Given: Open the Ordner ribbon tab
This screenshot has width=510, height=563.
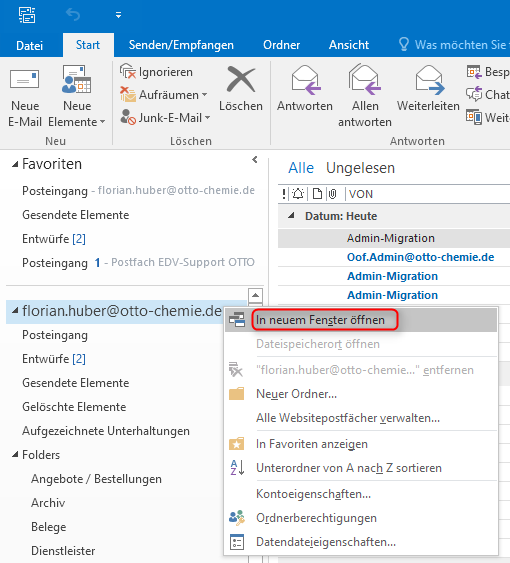Looking at the screenshot, I should click(281, 45).
